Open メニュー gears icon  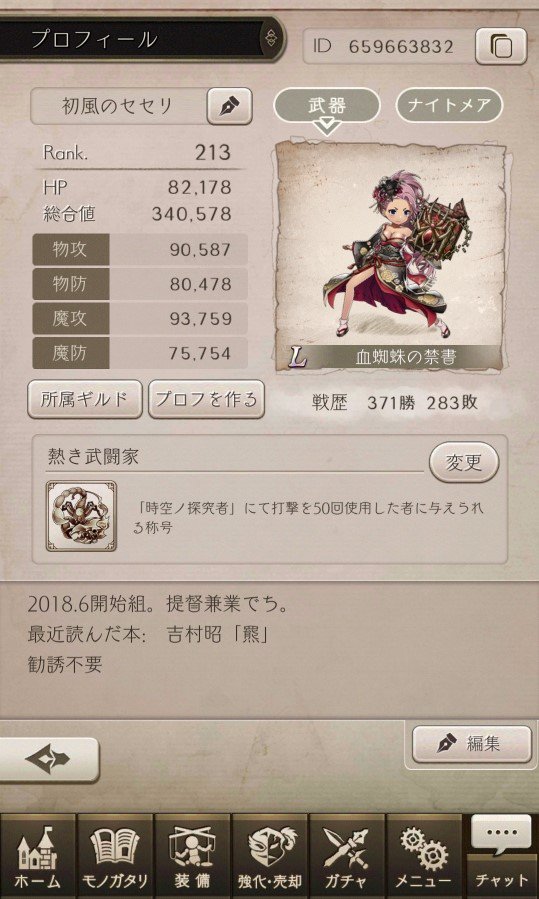tap(424, 857)
